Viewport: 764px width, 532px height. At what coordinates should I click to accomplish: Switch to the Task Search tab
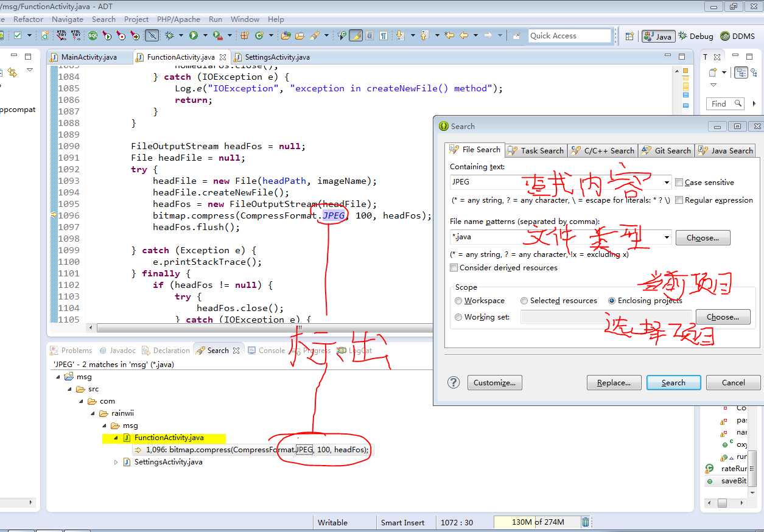pyautogui.click(x=536, y=150)
